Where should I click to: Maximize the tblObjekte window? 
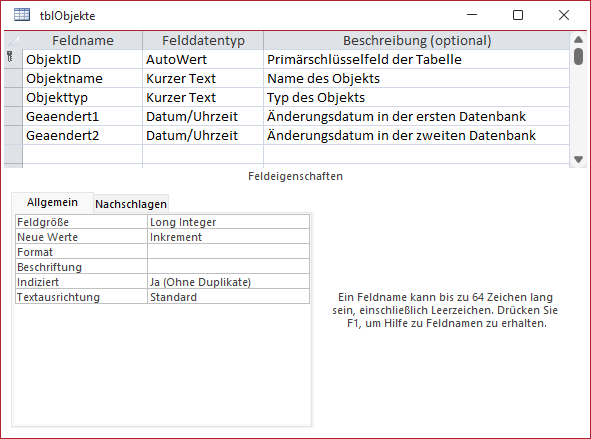(x=518, y=15)
